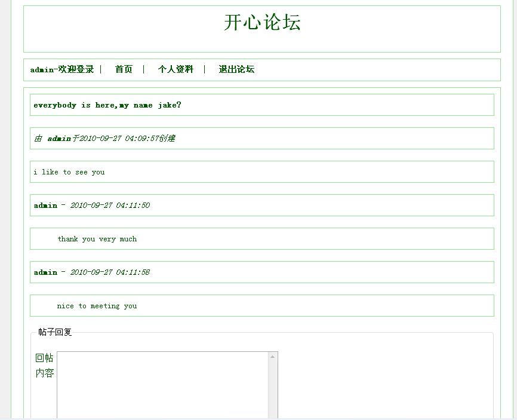
Task: Click the 开心论坛 forum title
Action: [262, 23]
